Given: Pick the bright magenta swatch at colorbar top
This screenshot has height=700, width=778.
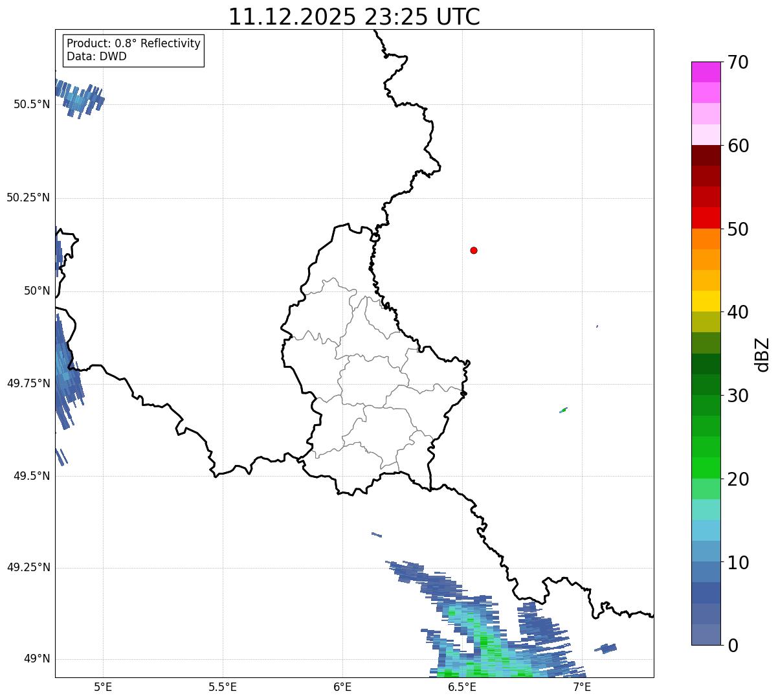Looking at the screenshot, I should [x=706, y=72].
